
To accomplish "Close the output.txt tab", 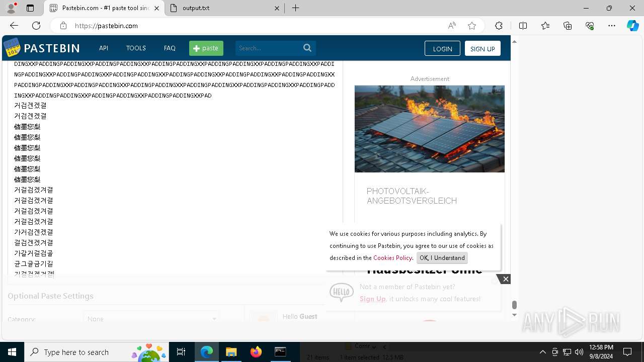I will 277,8.
